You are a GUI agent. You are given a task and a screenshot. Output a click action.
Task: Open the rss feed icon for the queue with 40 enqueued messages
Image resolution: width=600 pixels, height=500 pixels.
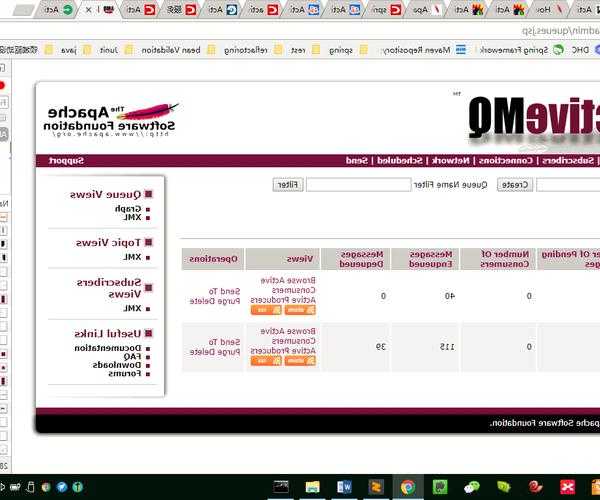(x=262, y=310)
